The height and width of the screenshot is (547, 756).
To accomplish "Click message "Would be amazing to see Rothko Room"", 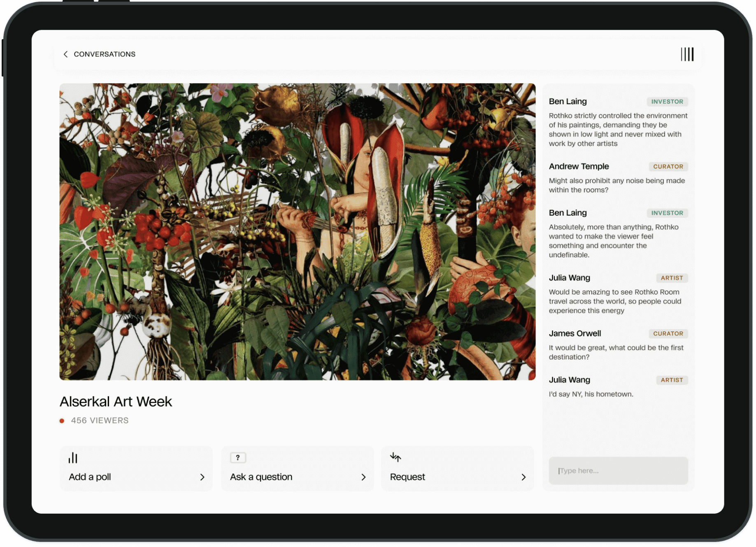I will click(615, 301).
